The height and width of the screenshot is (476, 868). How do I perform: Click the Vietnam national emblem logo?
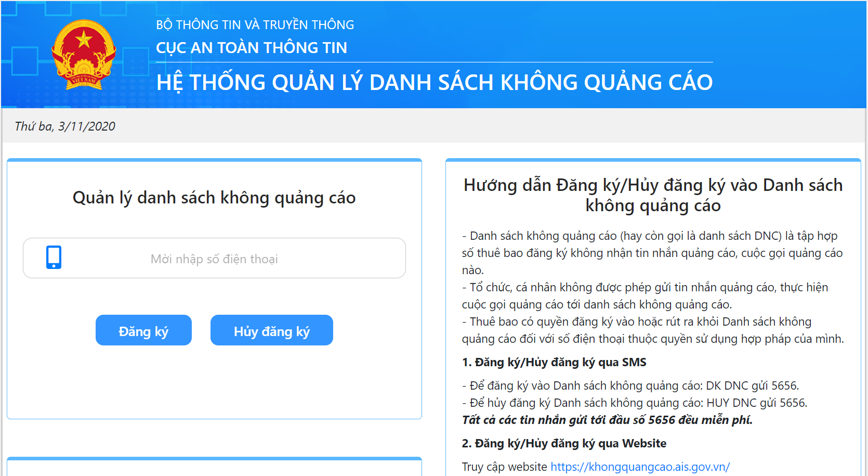83,54
